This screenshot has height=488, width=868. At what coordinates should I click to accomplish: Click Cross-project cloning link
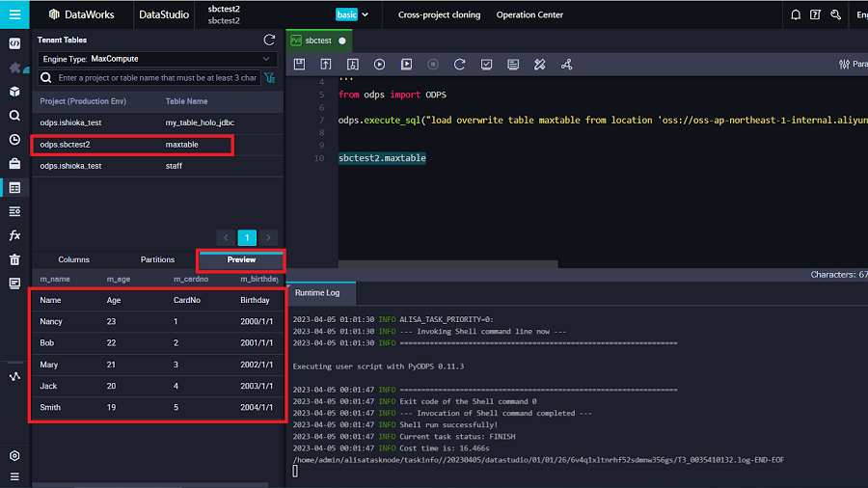pos(440,15)
